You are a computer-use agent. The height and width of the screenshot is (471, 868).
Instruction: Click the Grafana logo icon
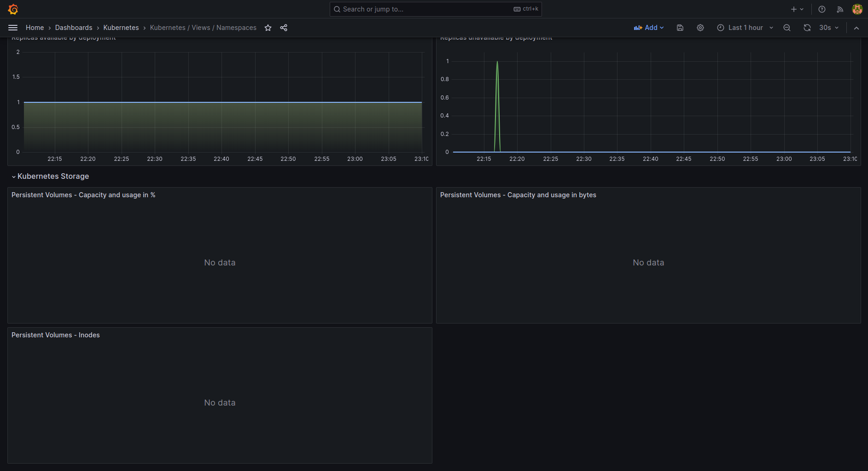pyautogui.click(x=13, y=9)
